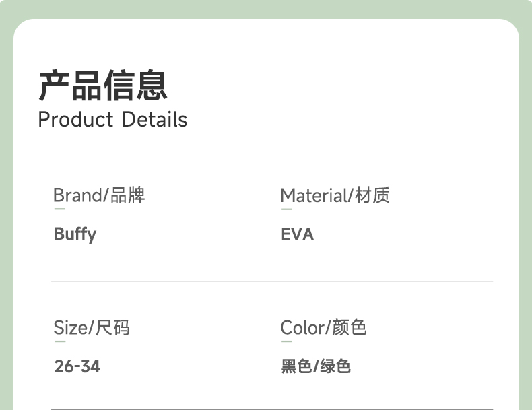Choose the 黑色 color text

point(296,367)
